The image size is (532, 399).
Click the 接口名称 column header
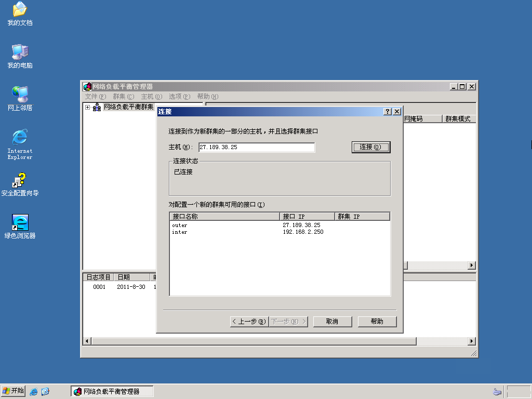pyautogui.click(x=224, y=217)
